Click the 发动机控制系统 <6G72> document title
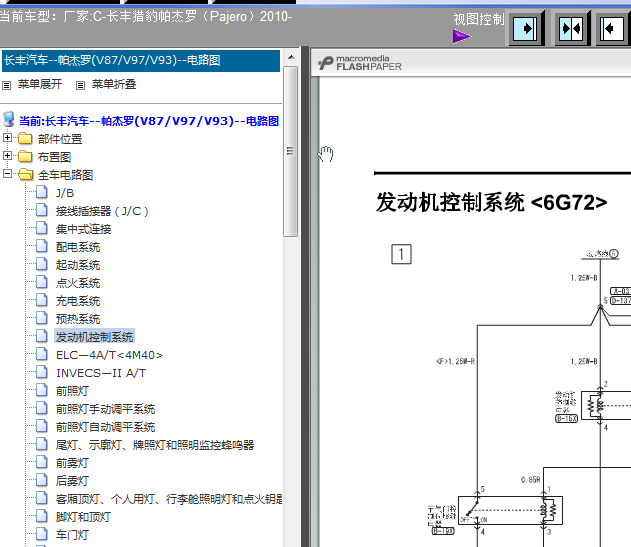 pyautogui.click(x=491, y=202)
